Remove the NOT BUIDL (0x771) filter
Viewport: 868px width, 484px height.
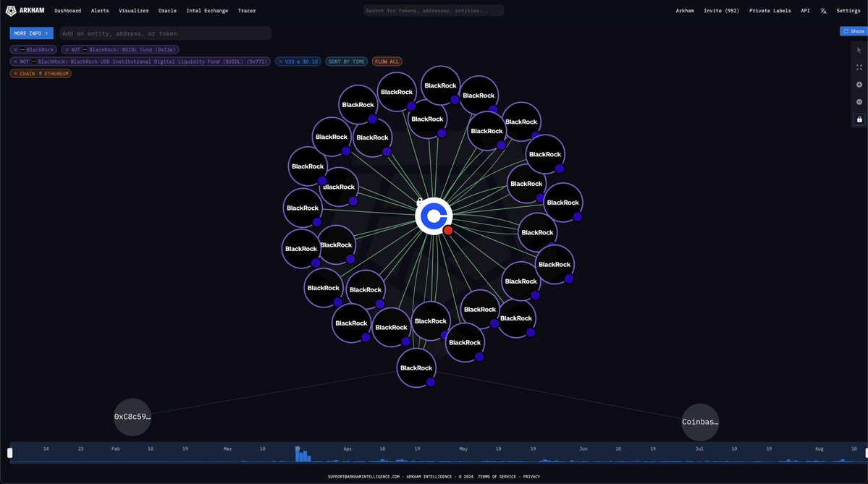(x=15, y=62)
